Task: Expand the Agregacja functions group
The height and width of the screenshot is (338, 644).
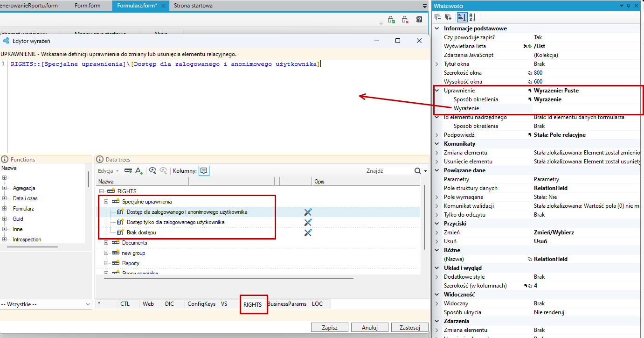Action: pyautogui.click(x=4, y=188)
